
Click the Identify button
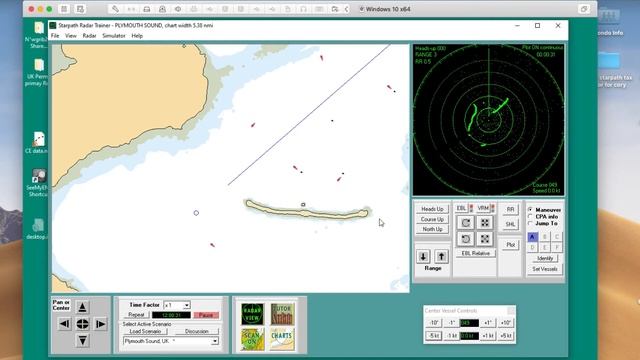pyautogui.click(x=545, y=258)
